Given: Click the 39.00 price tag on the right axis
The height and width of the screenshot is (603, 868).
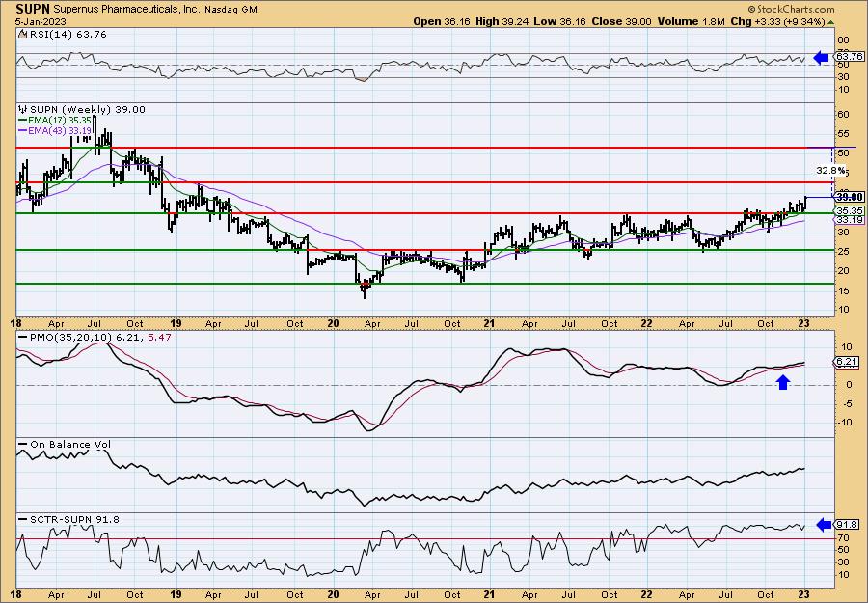Looking at the screenshot, I should [x=850, y=197].
